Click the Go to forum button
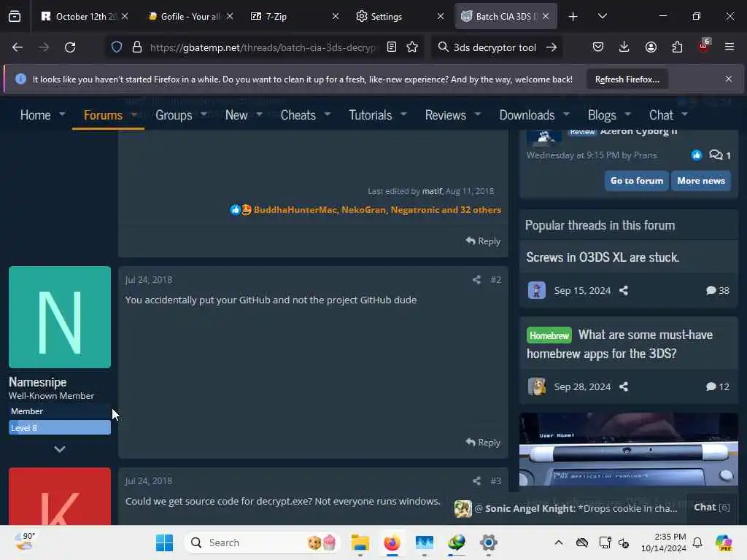The height and width of the screenshot is (560, 747). coord(636,181)
